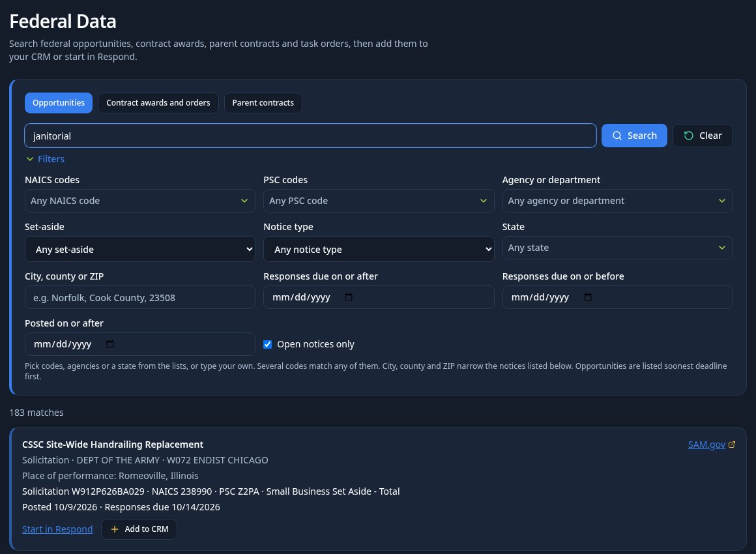Switch to the Parent contracts tab
This screenshot has height=554, width=756.
click(263, 103)
